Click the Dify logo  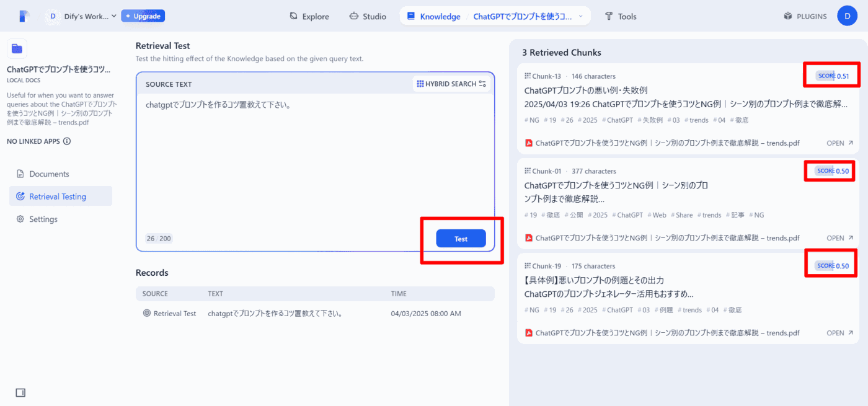click(24, 16)
